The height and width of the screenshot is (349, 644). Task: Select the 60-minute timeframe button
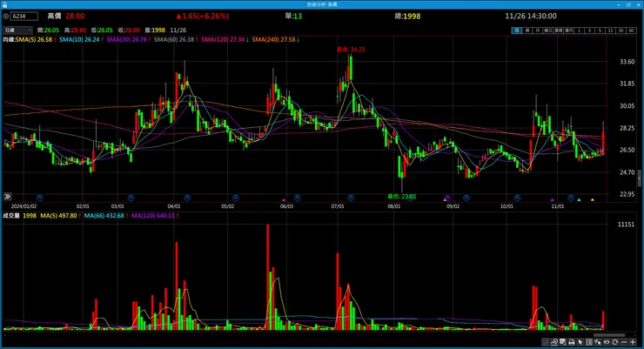click(x=631, y=30)
